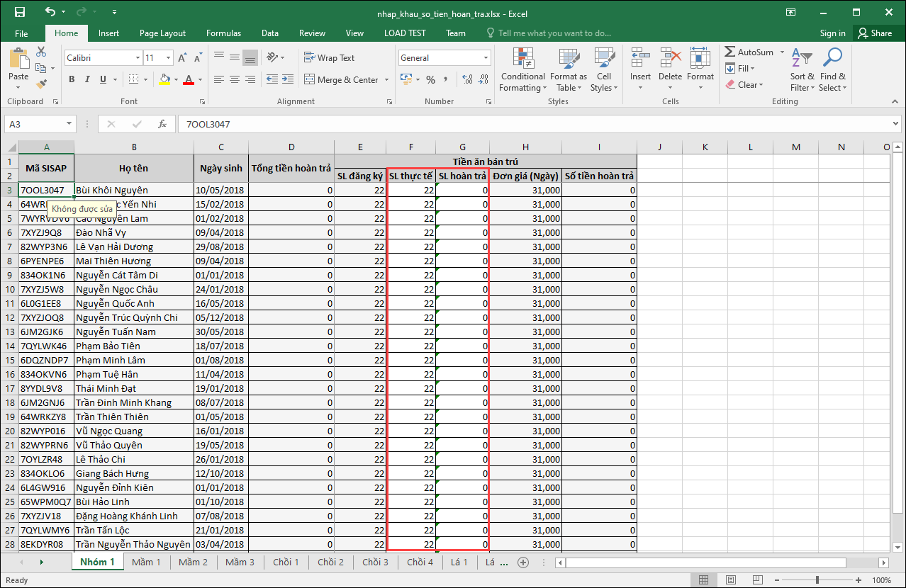Toggle Wrap Text for the cell

[x=329, y=58]
